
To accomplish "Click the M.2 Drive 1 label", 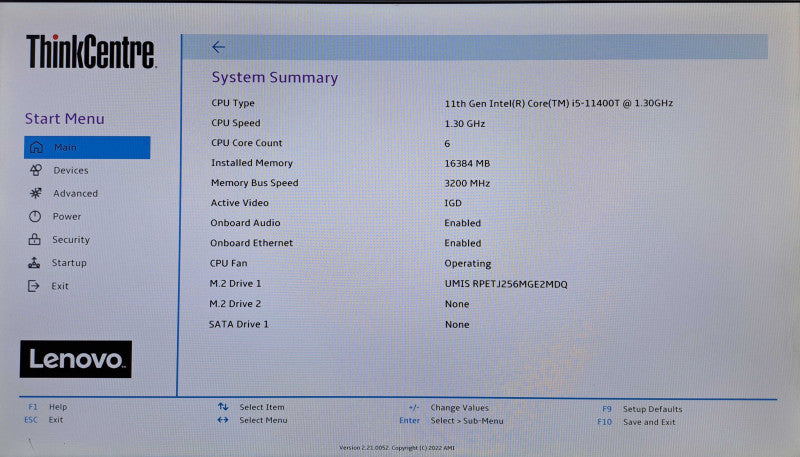I will 235,284.
